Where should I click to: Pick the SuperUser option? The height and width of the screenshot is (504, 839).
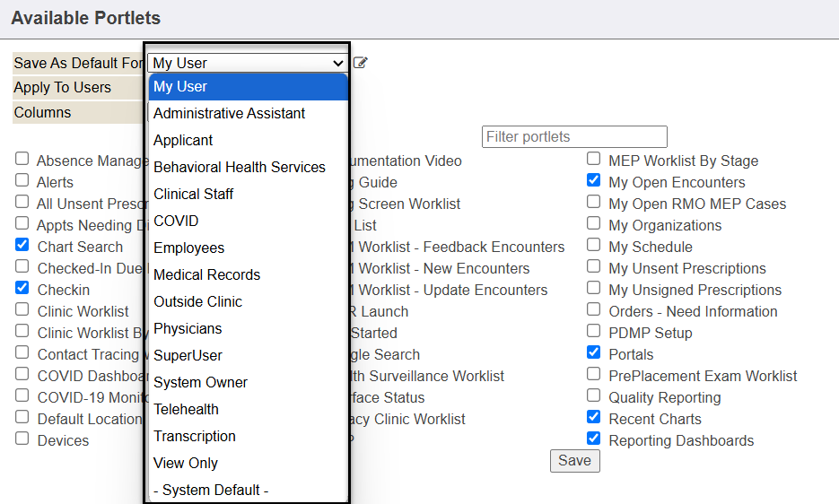click(188, 355)
